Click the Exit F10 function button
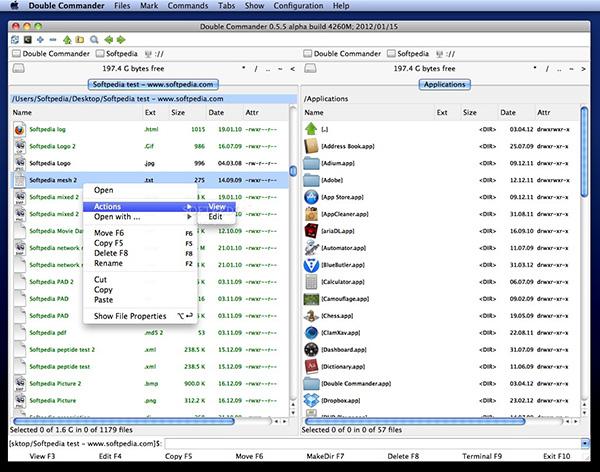This screenshot has height=472, width=600. pos(556,456)
